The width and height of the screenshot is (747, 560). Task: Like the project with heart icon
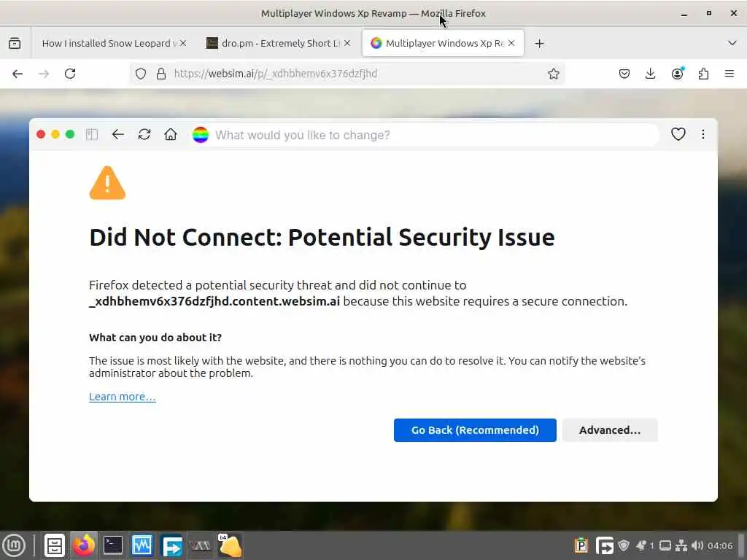[678, 134]
